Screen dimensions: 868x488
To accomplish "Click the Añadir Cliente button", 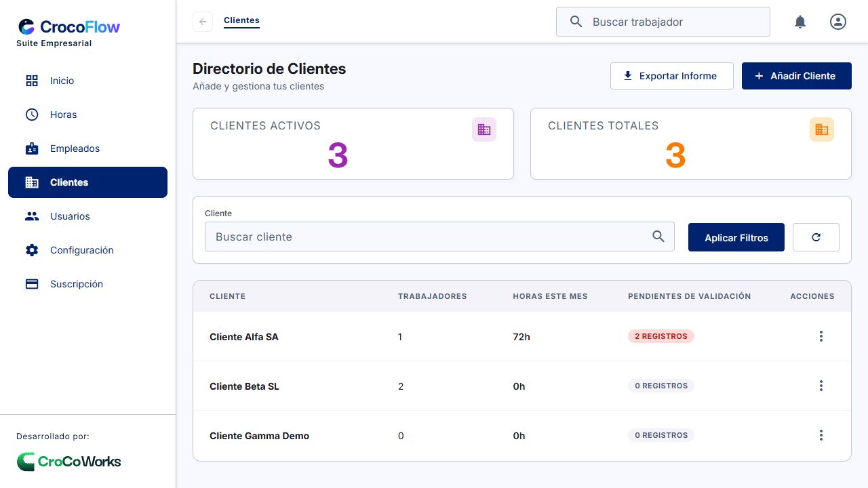I will 797,76.
